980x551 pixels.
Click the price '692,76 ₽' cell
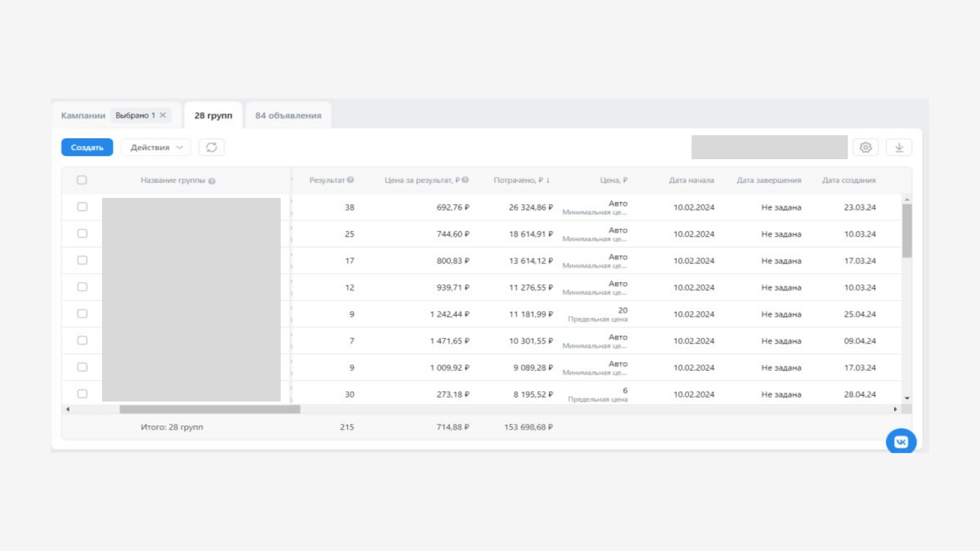coord(453,208)
